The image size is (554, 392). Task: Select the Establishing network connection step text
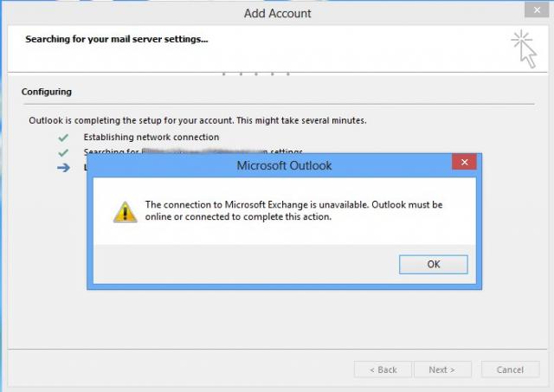pyautogui.click(x=151, y=137)
